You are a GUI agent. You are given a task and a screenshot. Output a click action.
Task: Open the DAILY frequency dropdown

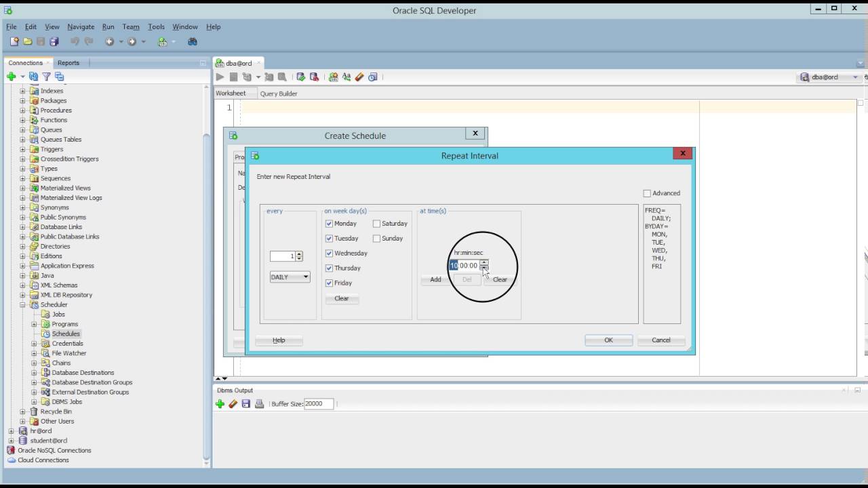click(x=290, y=277)
